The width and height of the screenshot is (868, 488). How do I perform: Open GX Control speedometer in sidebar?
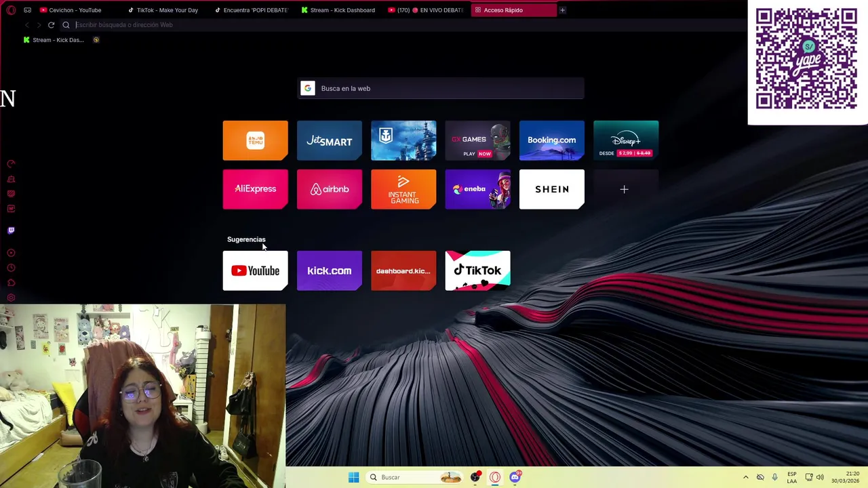tap(11, 164)
